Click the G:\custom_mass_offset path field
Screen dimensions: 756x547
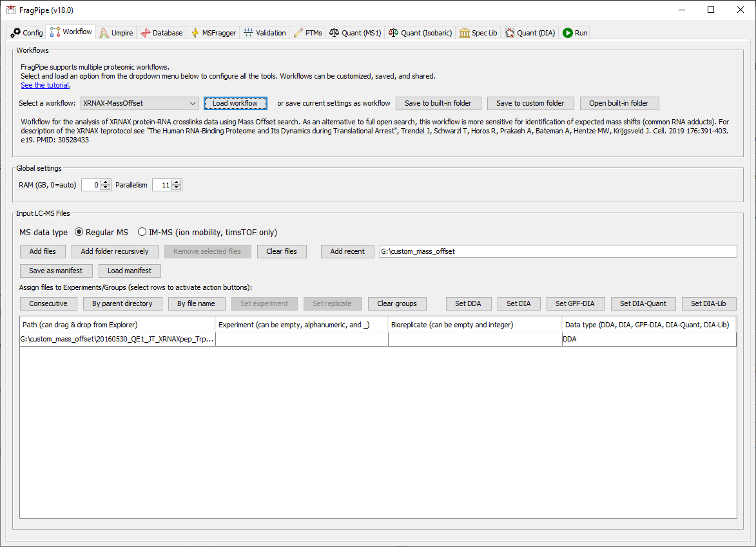pos(558,251)
